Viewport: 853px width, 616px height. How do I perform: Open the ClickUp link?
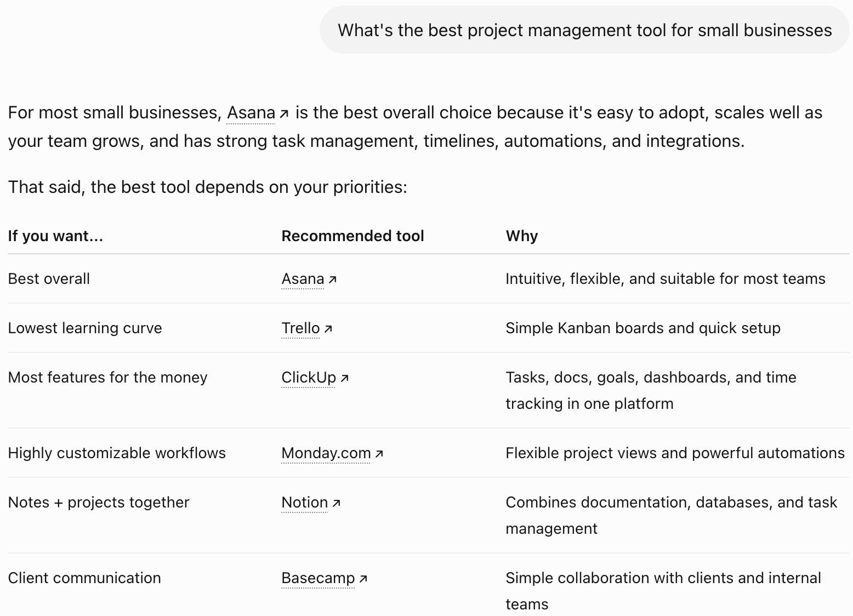pyautogui.click(x=309, y=378)
